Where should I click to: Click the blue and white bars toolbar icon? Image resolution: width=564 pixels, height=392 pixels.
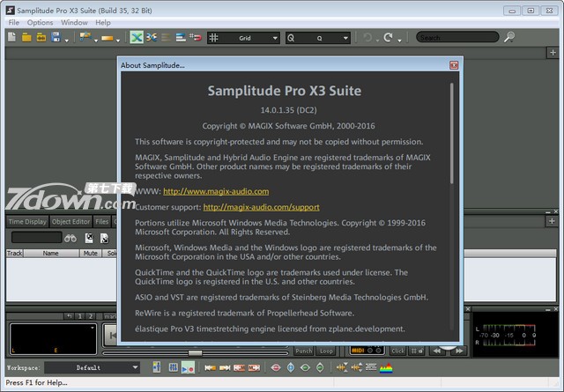(181, 37)
